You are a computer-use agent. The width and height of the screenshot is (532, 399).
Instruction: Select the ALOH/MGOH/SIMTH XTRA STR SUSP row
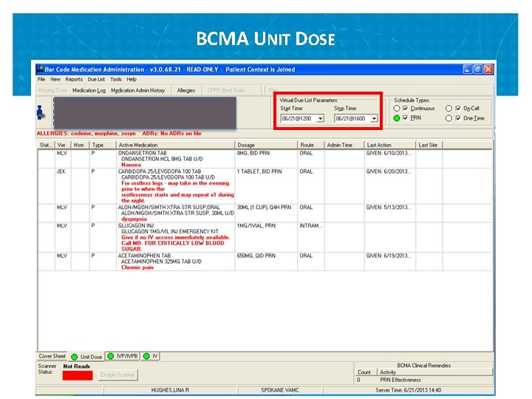265,213
